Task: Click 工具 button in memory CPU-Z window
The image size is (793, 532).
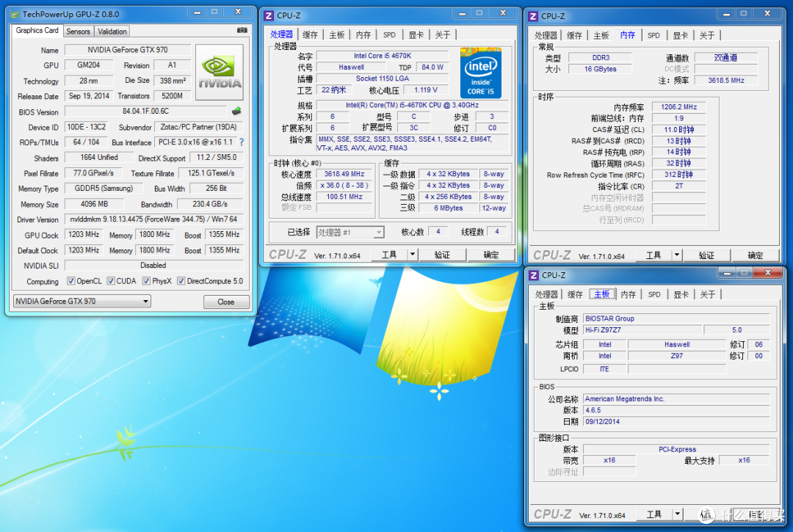Action: 653,255
